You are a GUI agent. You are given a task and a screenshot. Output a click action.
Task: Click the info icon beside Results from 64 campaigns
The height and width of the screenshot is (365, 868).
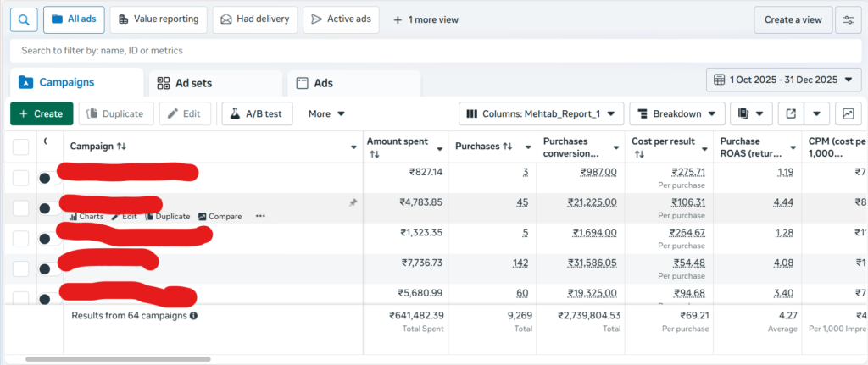[x=193, y=316]
